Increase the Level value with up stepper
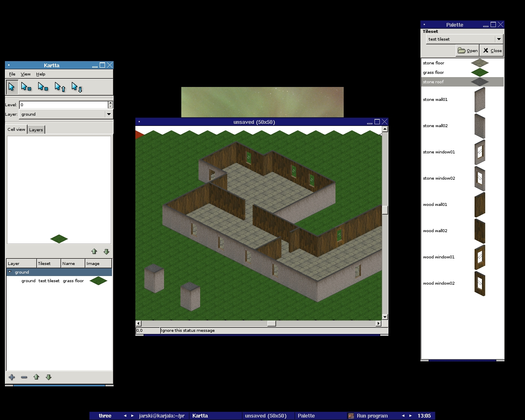Image resolution: width=525 pixels, height=420 pixels. [110, 103]
